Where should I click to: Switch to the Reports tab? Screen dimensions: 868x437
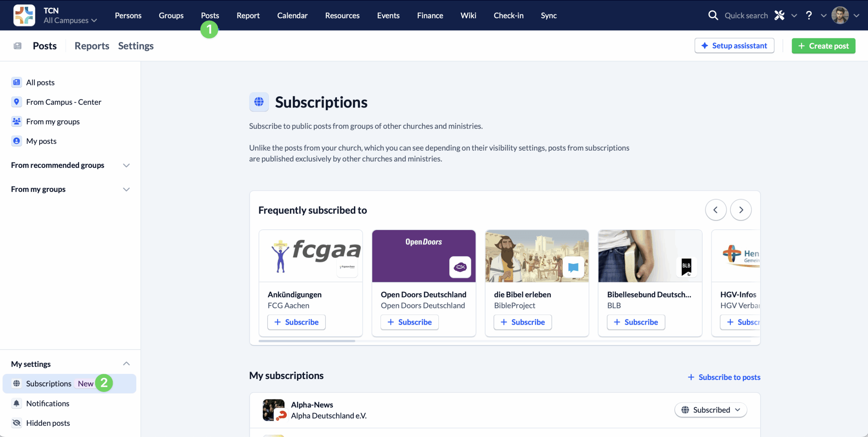coord(92,46)
